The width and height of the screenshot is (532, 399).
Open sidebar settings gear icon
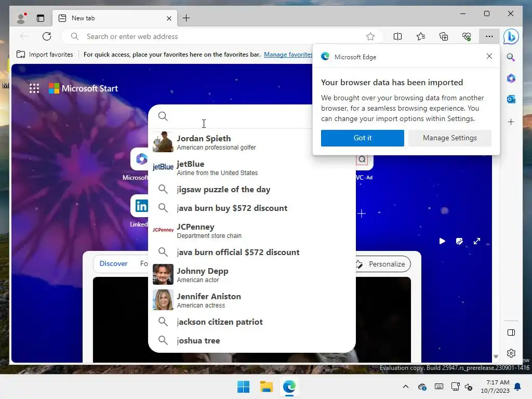pos(511,353)
